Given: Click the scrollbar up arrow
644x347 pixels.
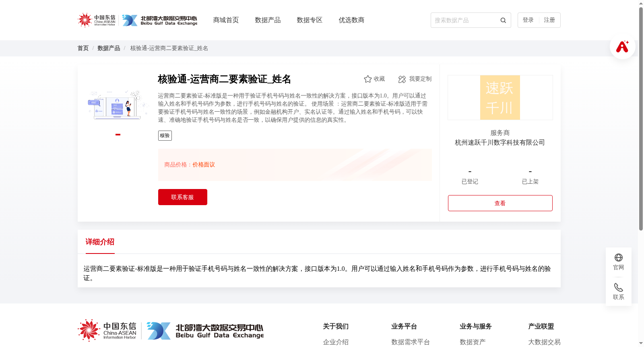Looking at the screenshot, I should pos(641,3).
